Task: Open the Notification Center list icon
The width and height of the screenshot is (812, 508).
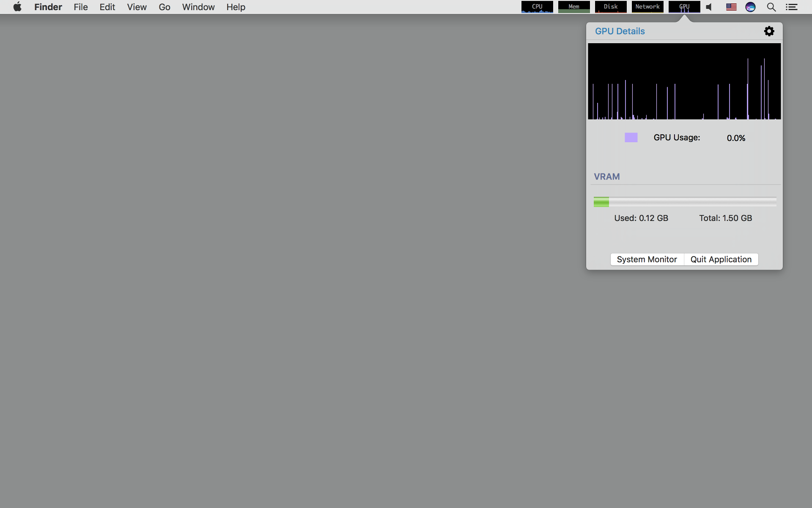Action: [x=792, y=7]
